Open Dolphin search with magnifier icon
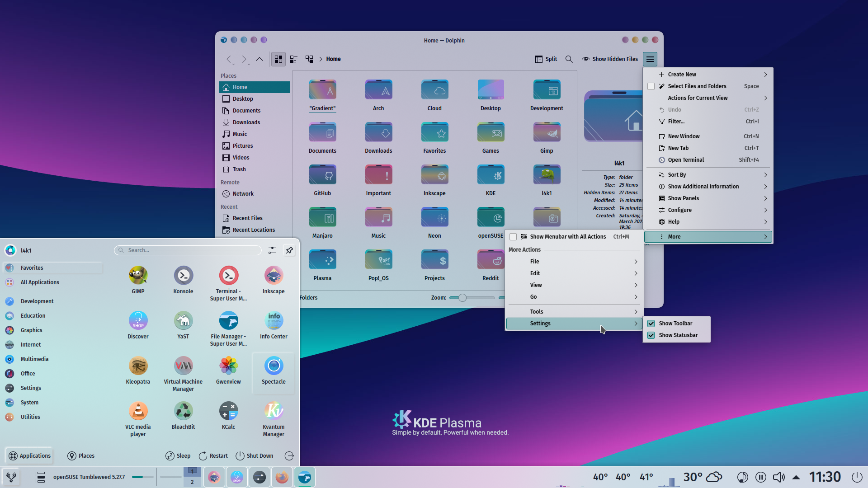 click(569, 59)
